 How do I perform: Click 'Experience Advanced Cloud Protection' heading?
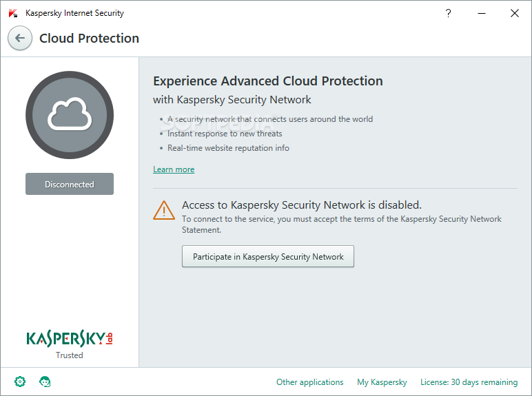click(x=268, y=81)
